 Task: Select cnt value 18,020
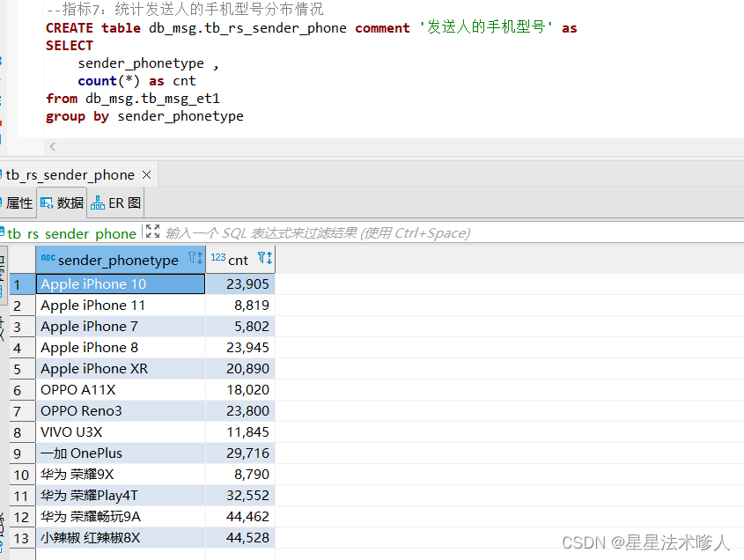coord(240,390)
